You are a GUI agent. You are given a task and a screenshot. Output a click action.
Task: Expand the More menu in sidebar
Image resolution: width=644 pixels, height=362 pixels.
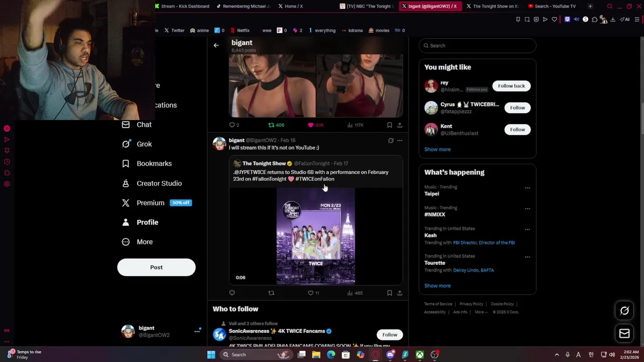coord(137,242)
